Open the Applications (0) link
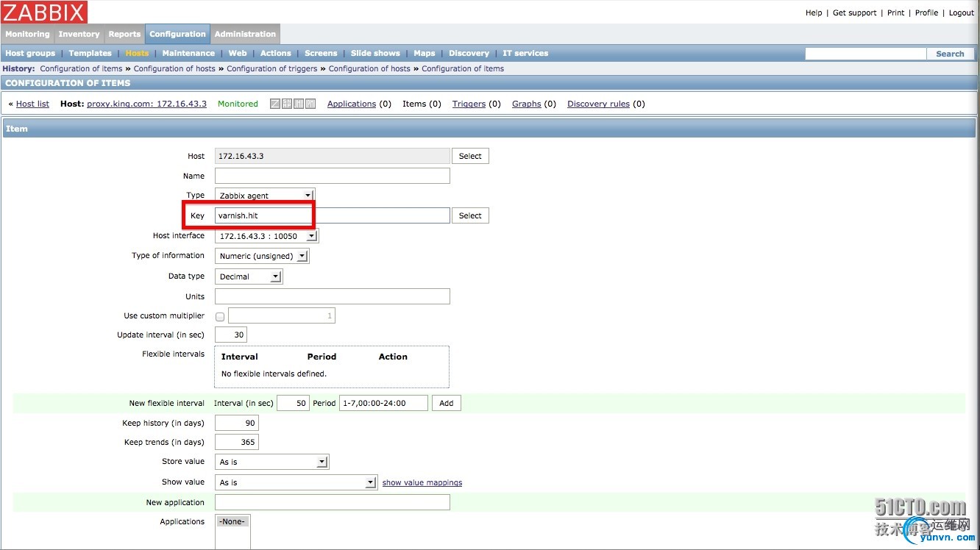 [x=352, y=104]
